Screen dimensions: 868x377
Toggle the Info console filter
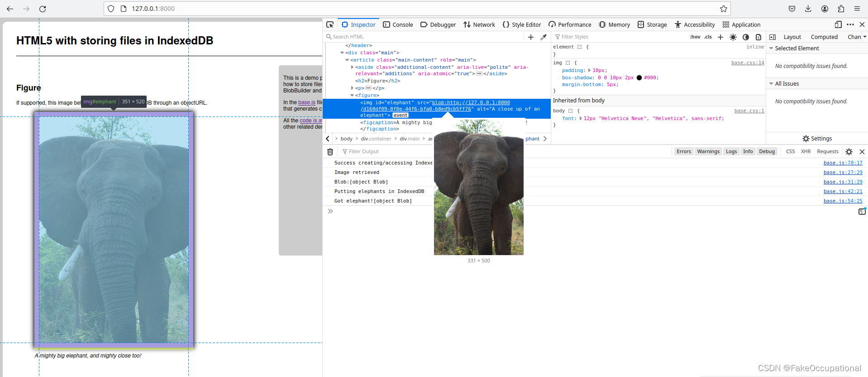(x=748, y=151)
